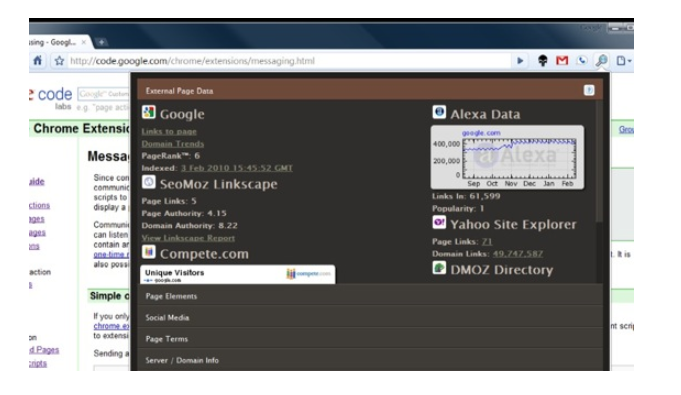Click the help icon in External Page Data header
This screenshot has height=395, width=681.
[x=589, y=90]
